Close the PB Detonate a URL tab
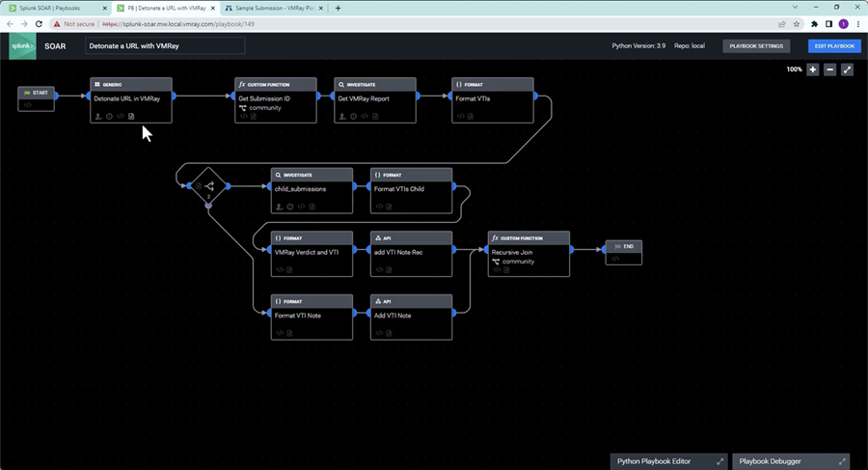This screenshot has height=470, width=868. (x=212, y=9)
